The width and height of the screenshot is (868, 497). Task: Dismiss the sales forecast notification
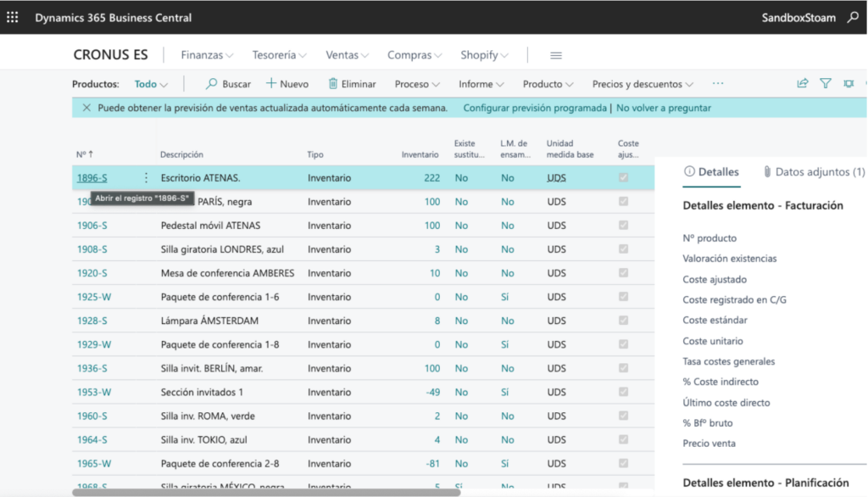coord(86,108)
